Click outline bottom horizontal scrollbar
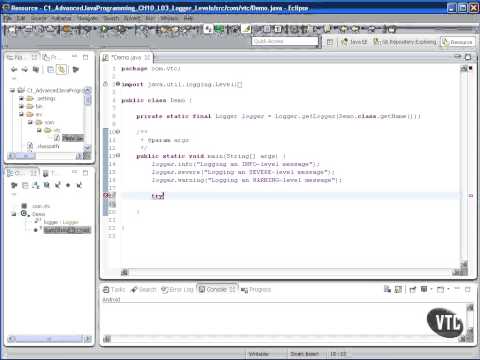Viewport: 480px width, 360px height. point(49,339)
